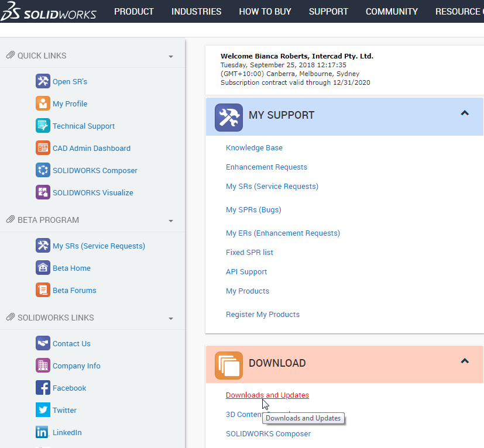Open the COMMUNITY menu
Image resolution: width=484 pixels, height=448 pixels.
(x=392, y=12)
